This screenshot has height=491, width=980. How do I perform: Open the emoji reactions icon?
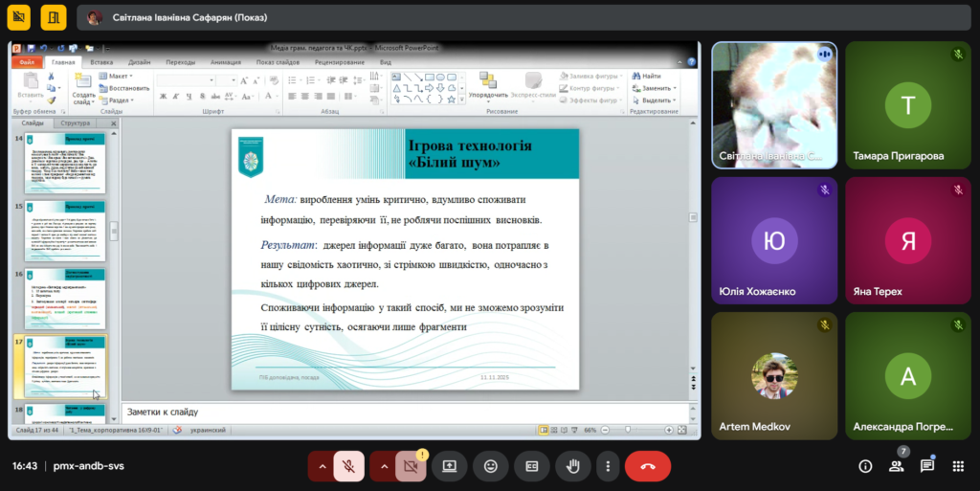(491, 466)
